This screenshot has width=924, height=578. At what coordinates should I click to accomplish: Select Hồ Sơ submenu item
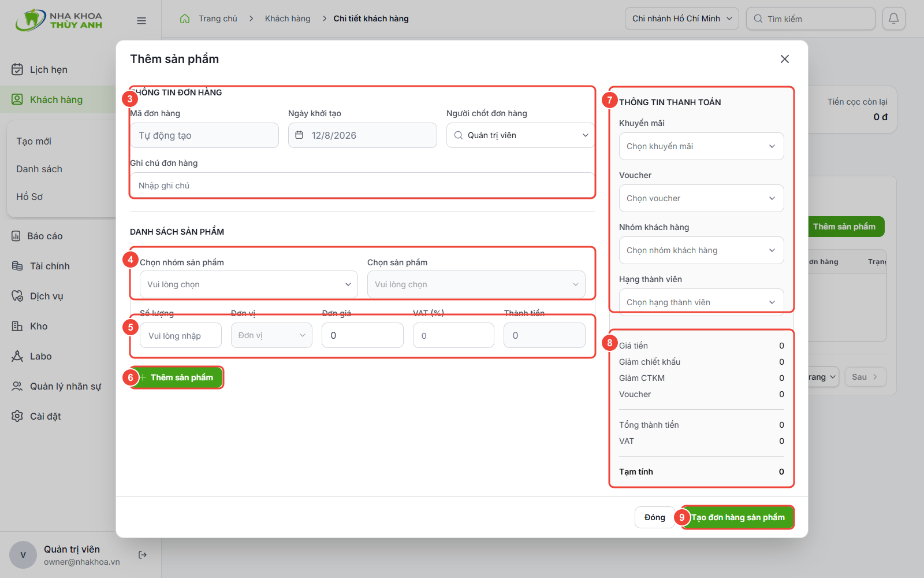[x=29, y=197]
